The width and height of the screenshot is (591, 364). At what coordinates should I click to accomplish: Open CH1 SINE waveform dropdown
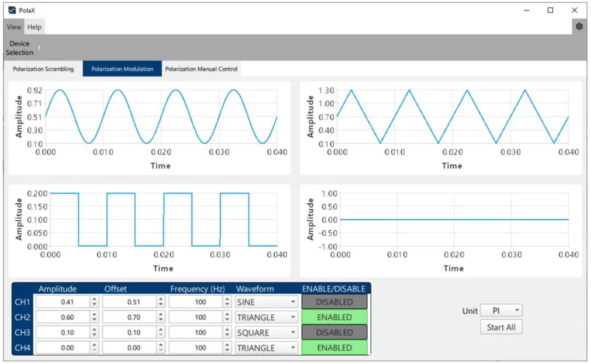[x=266, y=302]
